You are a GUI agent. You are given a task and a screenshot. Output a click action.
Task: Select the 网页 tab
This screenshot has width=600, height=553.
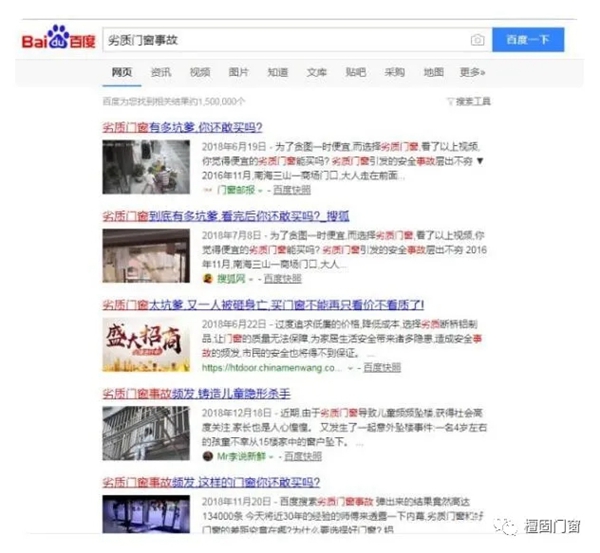[122, 72]
